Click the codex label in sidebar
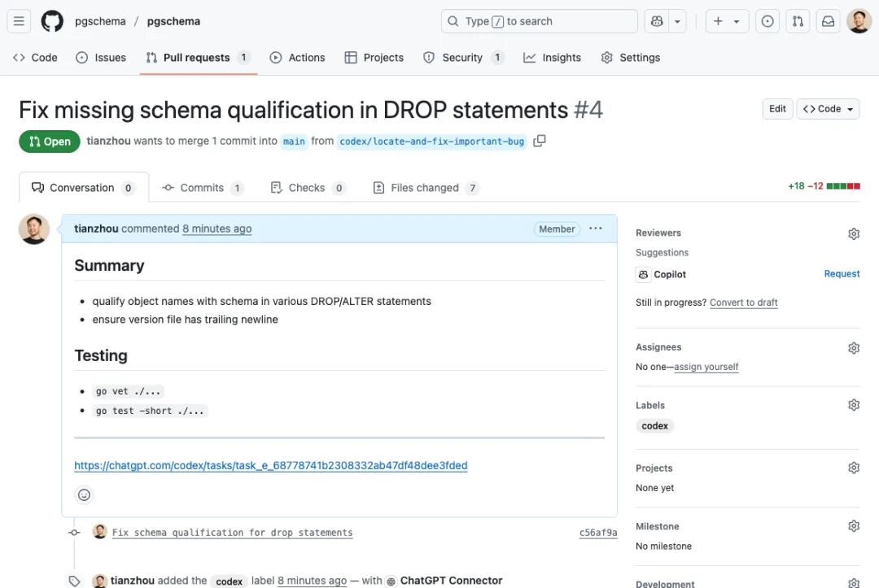Viewport: 879px width, 588px height. 654,426
